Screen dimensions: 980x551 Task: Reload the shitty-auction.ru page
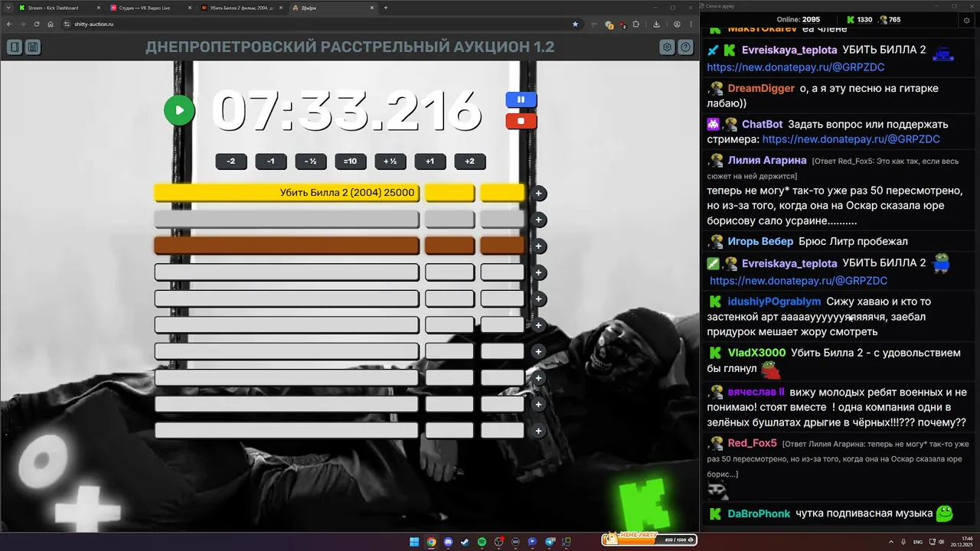pos(36,24)
